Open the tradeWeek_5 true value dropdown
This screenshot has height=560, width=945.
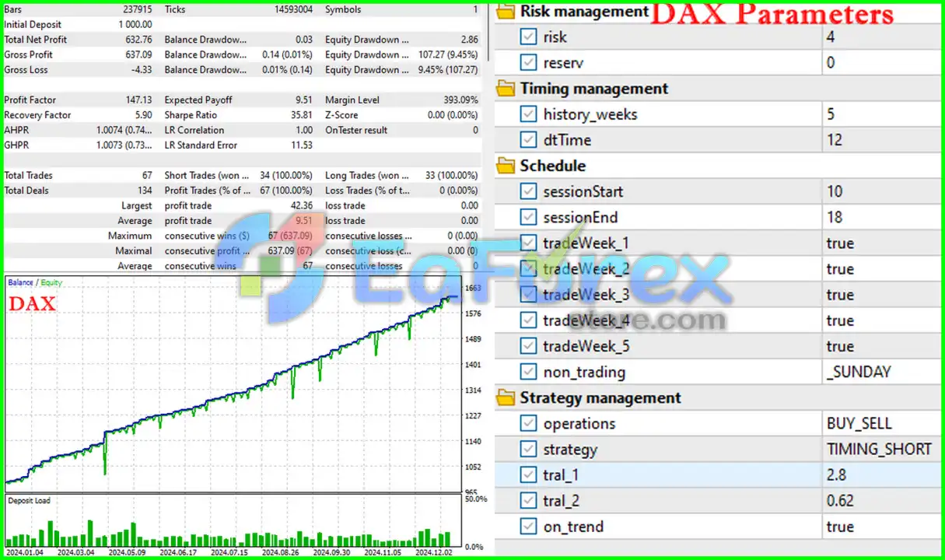880,346
